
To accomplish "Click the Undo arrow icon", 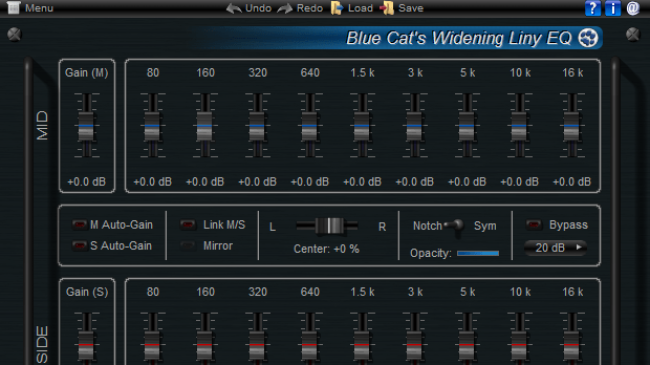I will click(234, 8).
